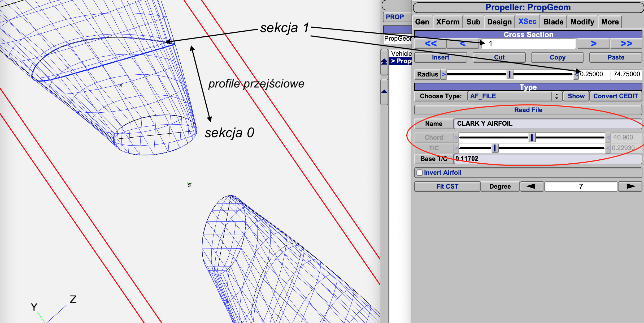Select PropGeom entry in geometry tree
Viewport: 644px width, 323px height.
(401, 61)
